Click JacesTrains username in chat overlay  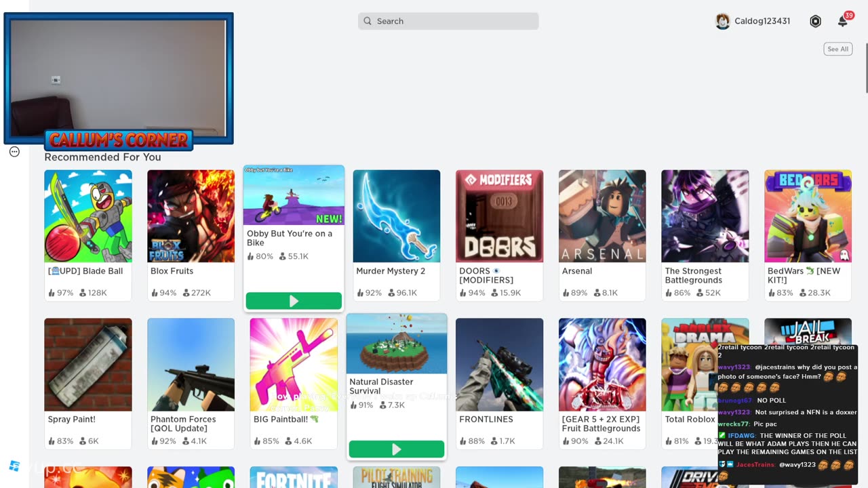755,465
